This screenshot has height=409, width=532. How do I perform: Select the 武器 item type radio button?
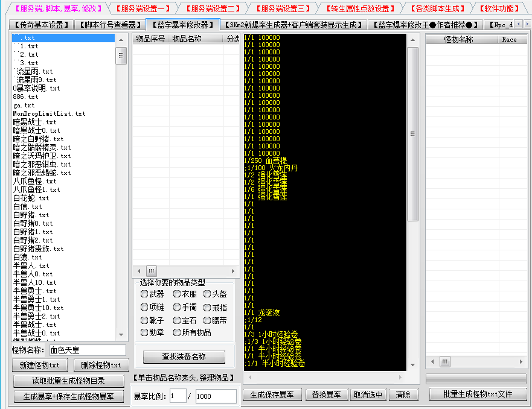click(x=144, y=294)
